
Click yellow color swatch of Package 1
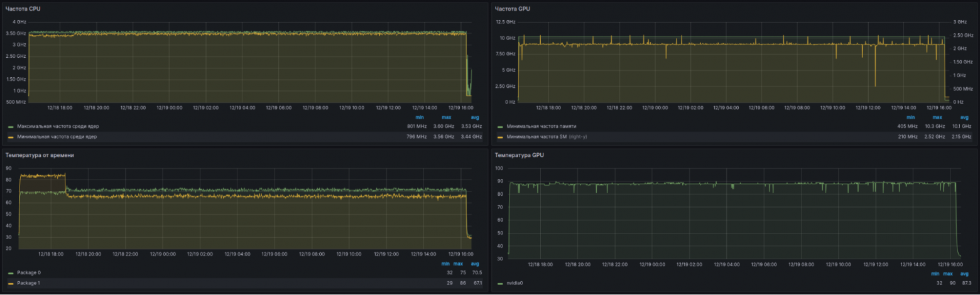(x=11, y=283)
